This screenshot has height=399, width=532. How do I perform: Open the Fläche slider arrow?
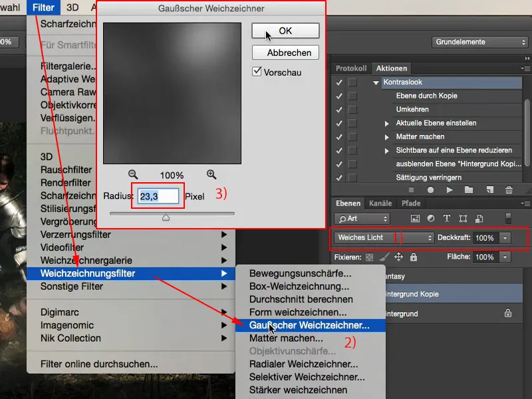pos(505,257)
